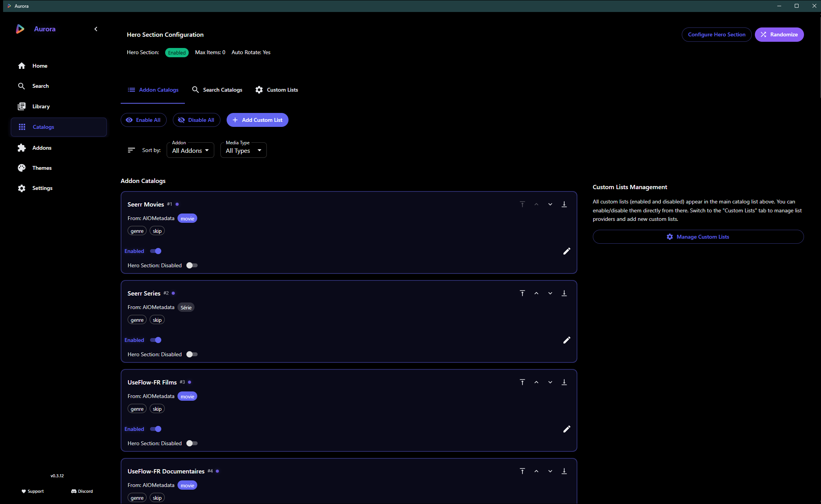Toggle Enabled switch for UseFlow-FR Films
Screen dimensions: 821x504
[x=156, y=429]
